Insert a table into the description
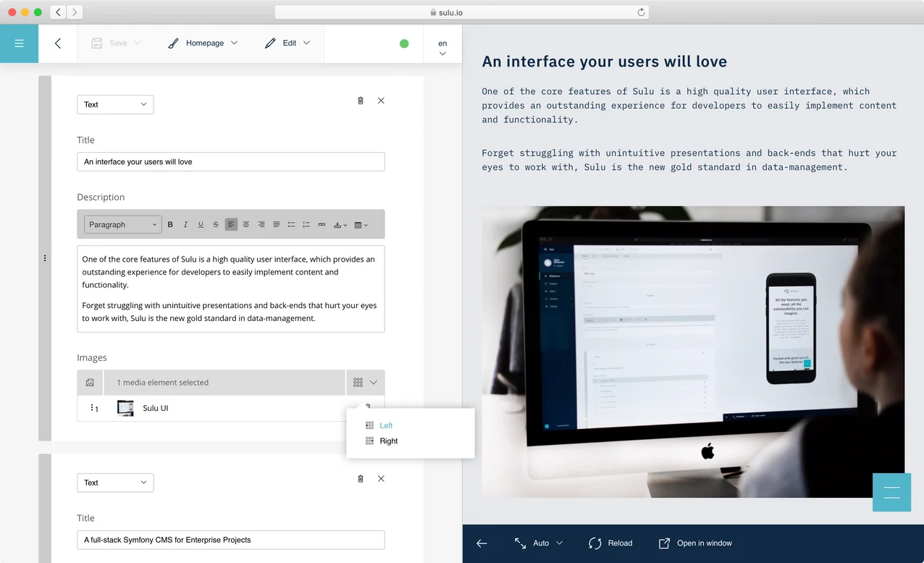924x563 pixels. (x=359, y=225)
